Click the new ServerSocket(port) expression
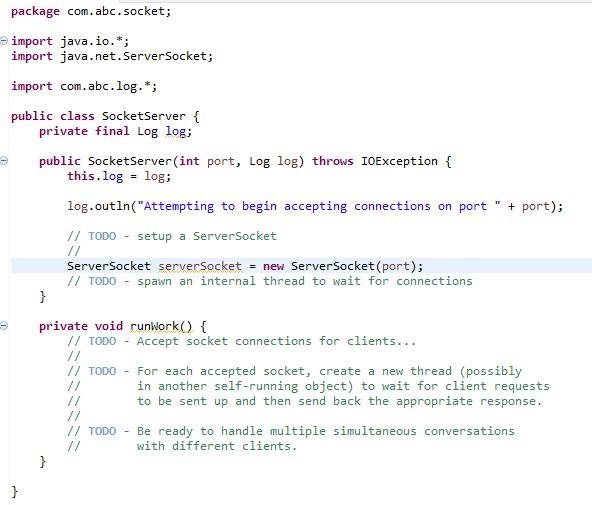The height and width of the screenshot is (505, 592). tap(342, 266)
